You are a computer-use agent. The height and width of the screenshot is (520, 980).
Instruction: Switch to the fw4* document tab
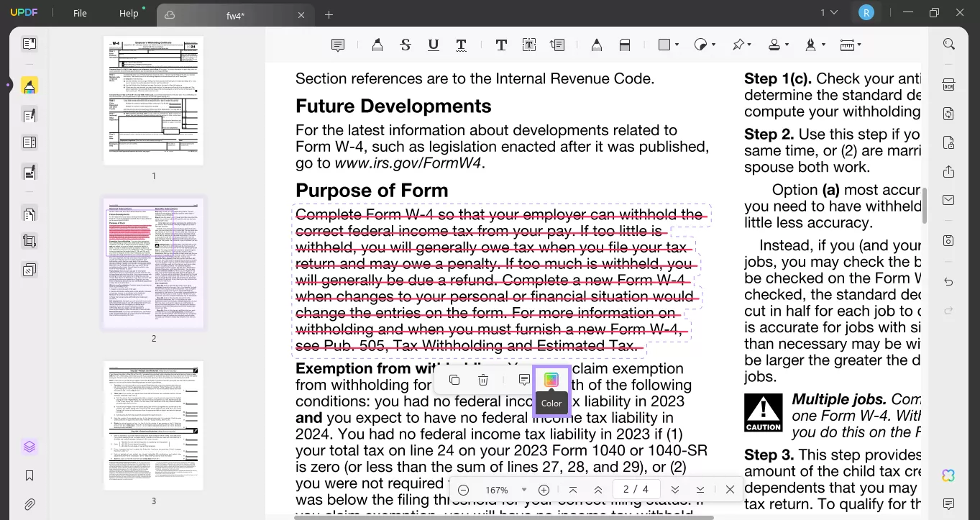pos(236,16)
